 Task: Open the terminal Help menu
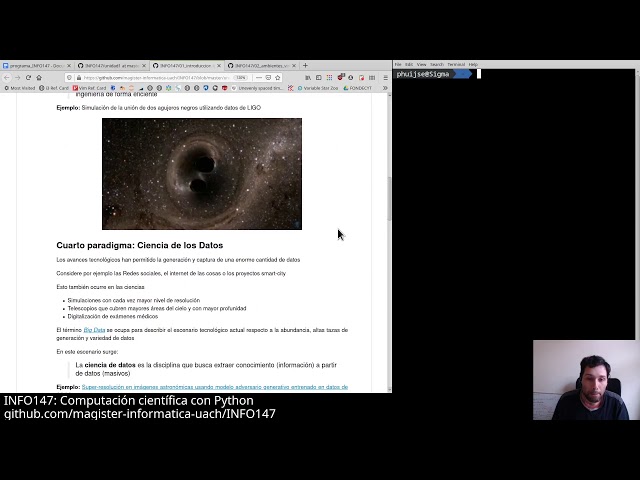pyautogui.click(x=473, y=64)
